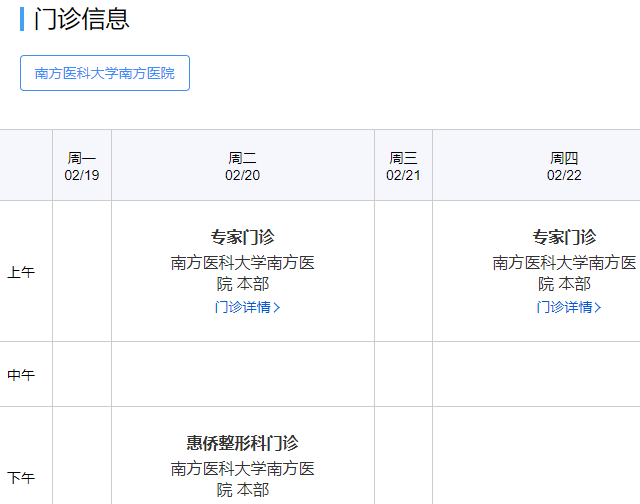Click hospital name under Tuesday morning 专家门诊
This screenshot has width=640, height=504.
pos(242,273)
